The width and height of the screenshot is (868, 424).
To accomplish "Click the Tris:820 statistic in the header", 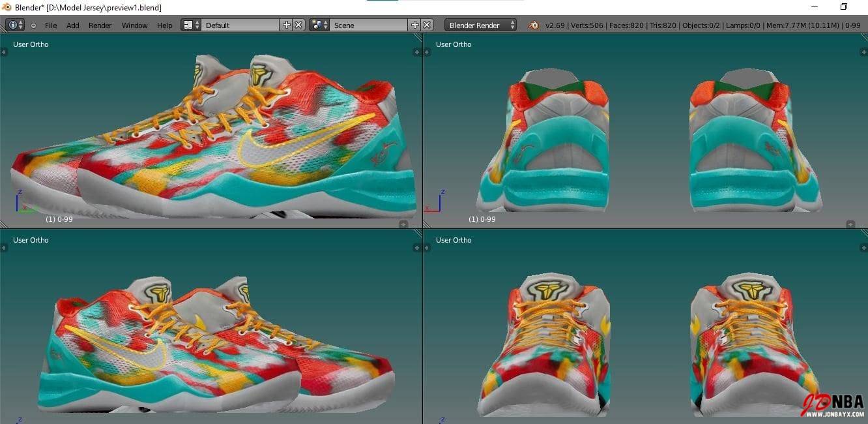I will [x=663, y=25].
